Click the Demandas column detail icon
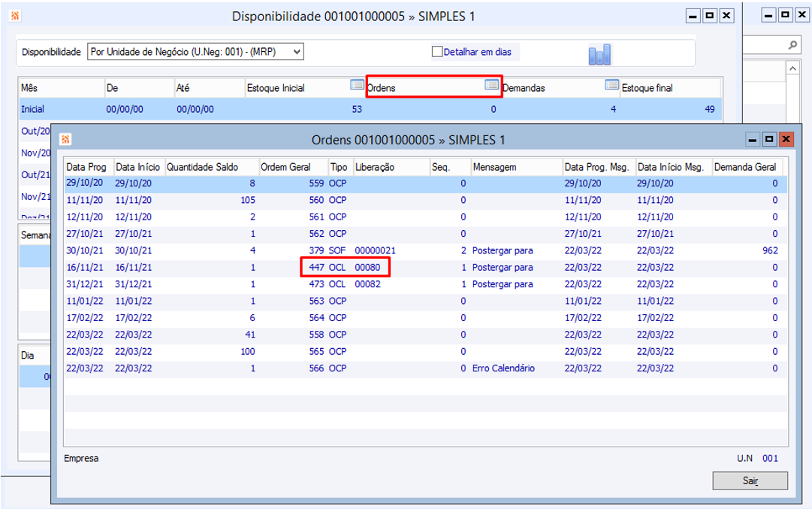The height and width of the screenshot is (509, 812). (611, 86)
